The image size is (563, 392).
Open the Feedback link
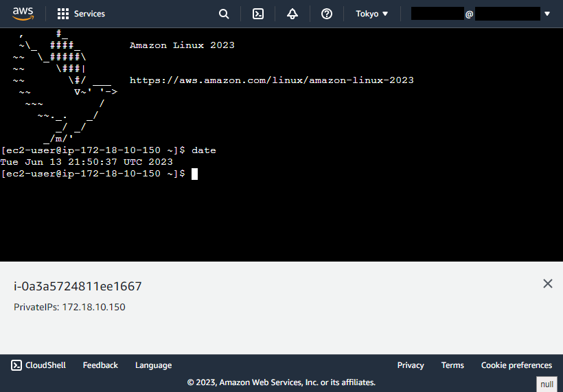pyautogui.click(x=100, y=365)
